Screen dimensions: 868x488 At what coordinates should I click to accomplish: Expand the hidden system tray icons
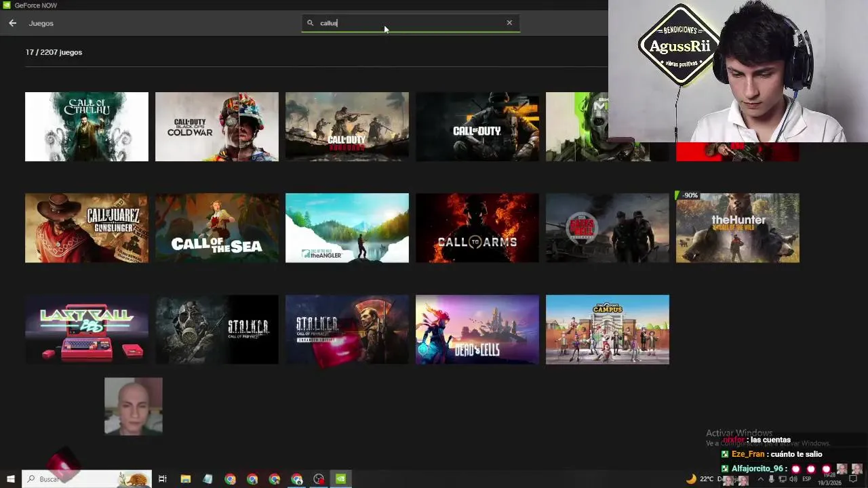click(x=759, y=479)
